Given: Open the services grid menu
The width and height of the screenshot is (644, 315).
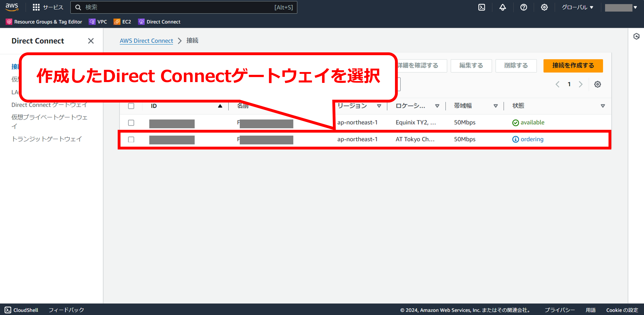Looking at the screenshot, I should 36,7.
